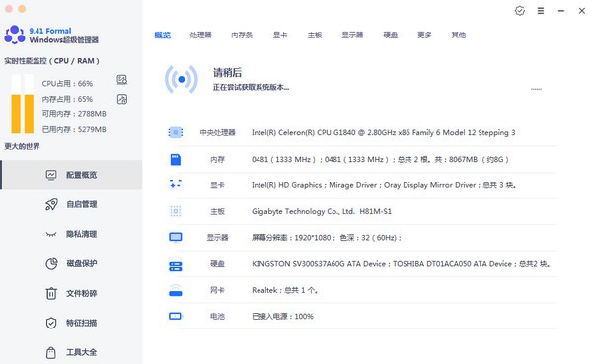Select the 隐私清理 sidebar entry
Image resolution: width=592 pixels, height=364 pixels.
click(71, 234)
